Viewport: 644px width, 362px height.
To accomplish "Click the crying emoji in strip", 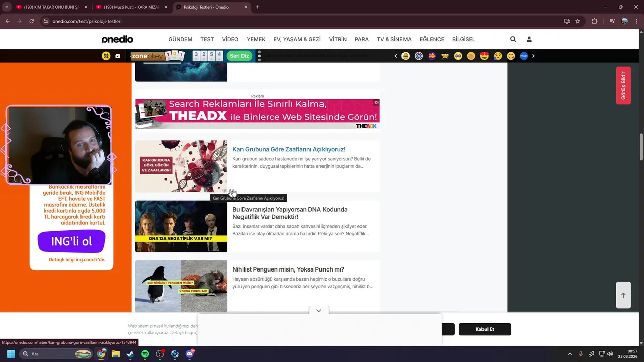I will (x=498, y=56).
